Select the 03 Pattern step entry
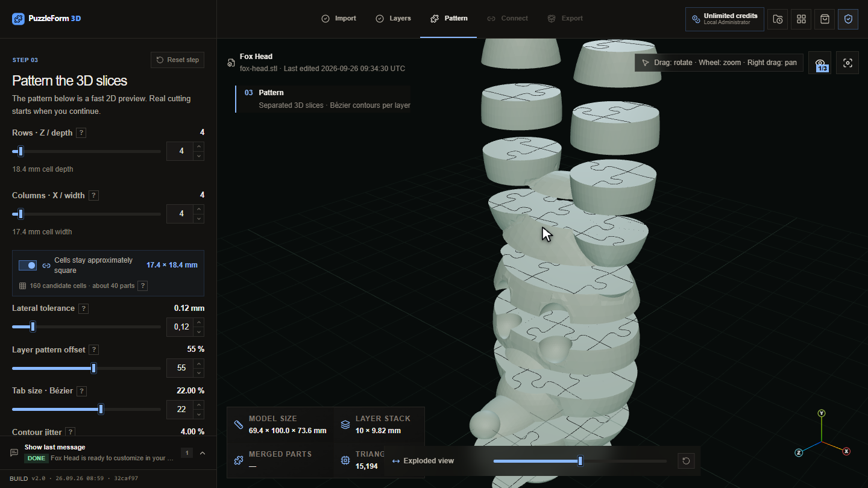 (323, 99)
